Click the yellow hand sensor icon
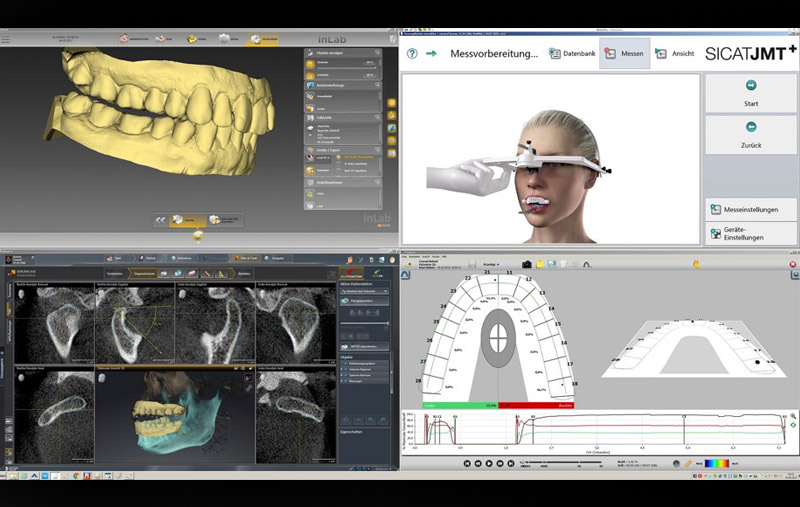Viewport: 800px width, 507px height. pos(696,264)
